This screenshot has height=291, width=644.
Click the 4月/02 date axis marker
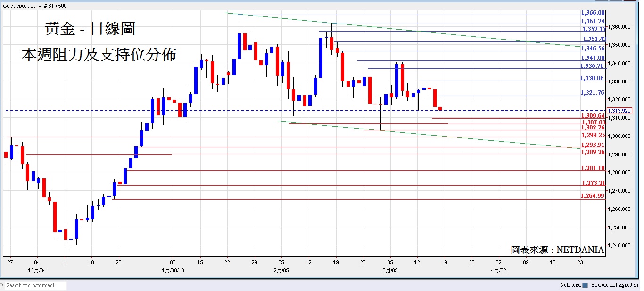pos(499,270)
